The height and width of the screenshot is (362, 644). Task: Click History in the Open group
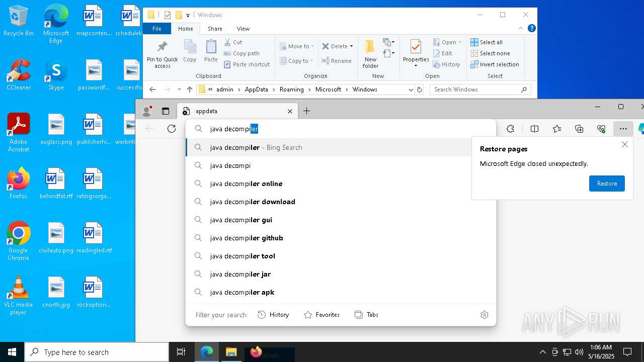pos(446,64)
